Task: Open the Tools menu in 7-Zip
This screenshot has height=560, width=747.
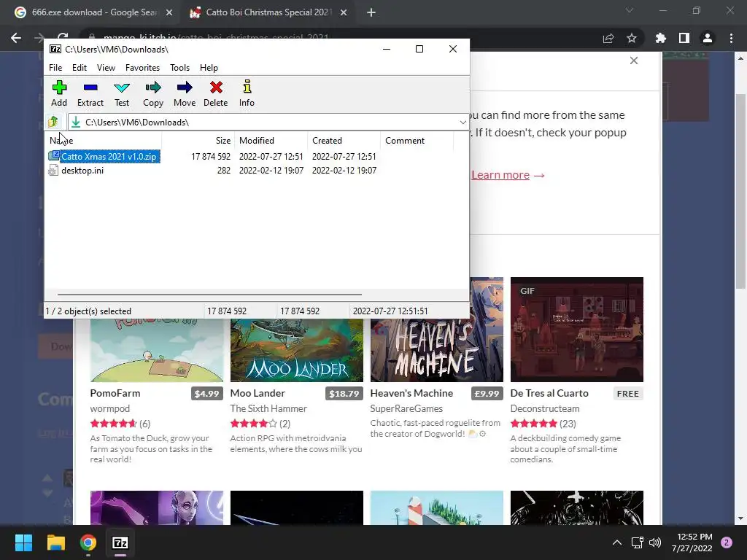Action: [179, 68]
